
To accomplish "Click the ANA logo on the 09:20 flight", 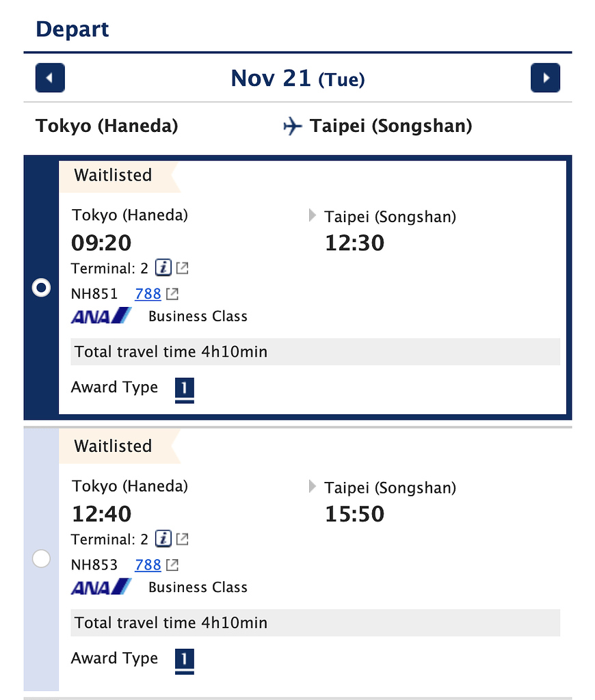I will coord(101,315).
